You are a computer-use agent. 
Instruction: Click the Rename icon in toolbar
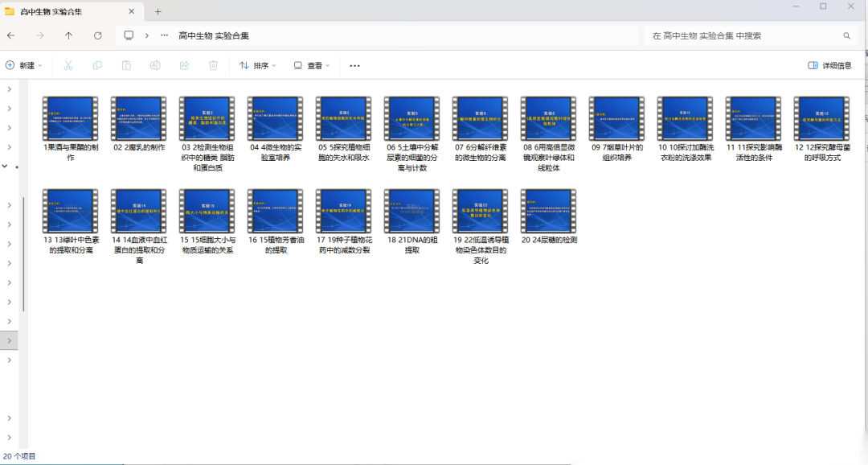click(155, 65)
